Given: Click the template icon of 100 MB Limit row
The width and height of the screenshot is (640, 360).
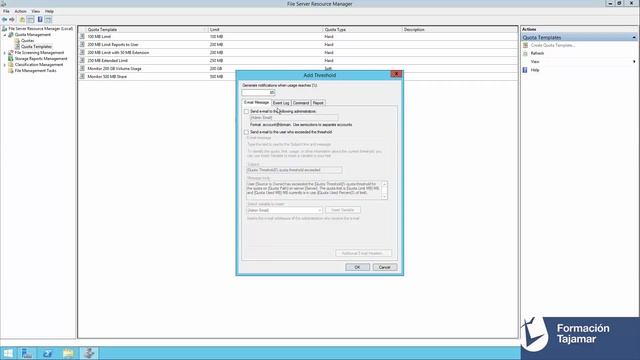Looking at the screenshot, I should 82,36.
